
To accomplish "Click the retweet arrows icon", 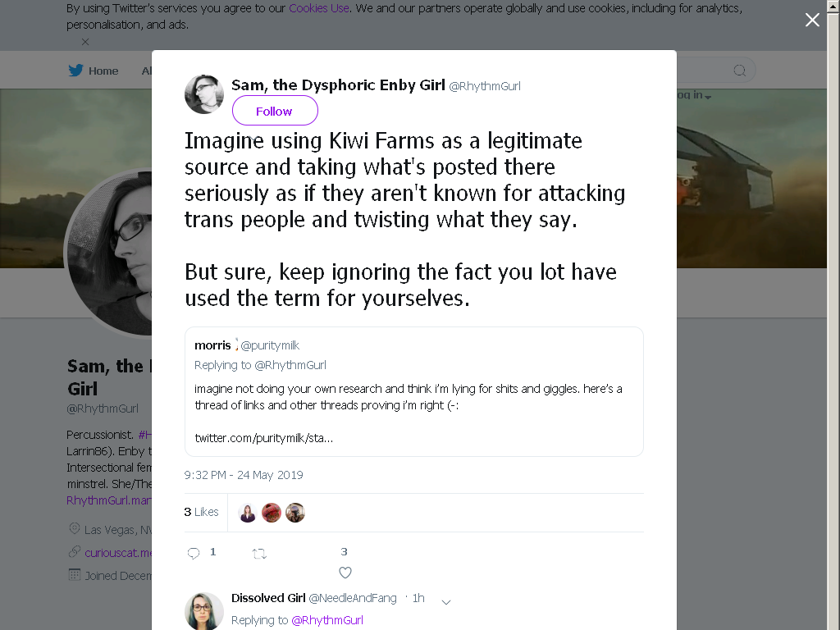I will click(259, 554).
